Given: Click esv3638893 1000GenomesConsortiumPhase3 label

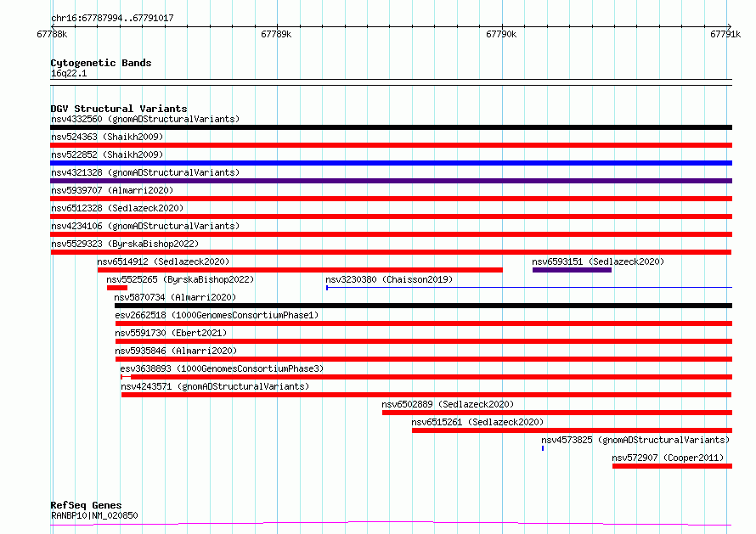Looking at the screenshot, I should click(222, 368).
